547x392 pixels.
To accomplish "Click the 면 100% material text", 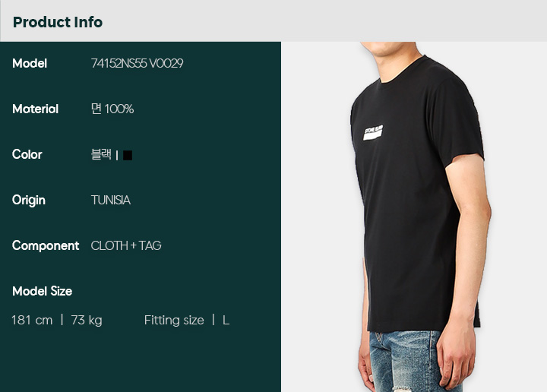I will click(112, 109).
